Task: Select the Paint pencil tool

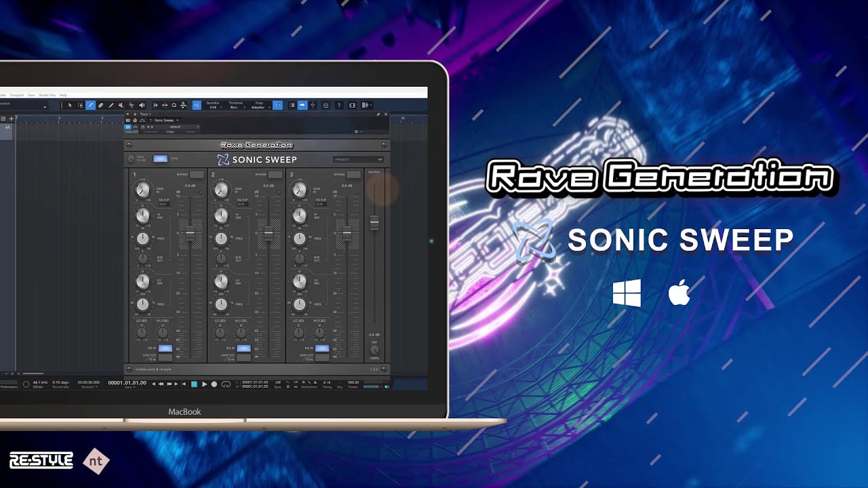Action: [x=90, y=105]
